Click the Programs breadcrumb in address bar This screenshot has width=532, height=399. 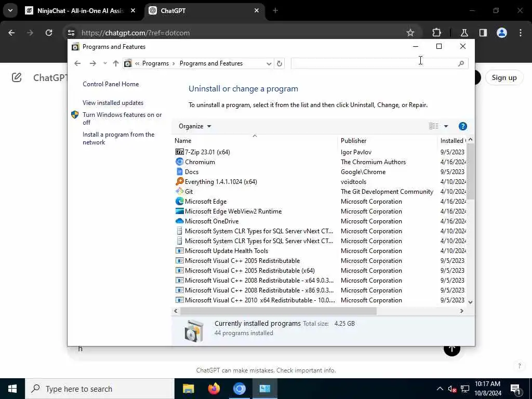(x=155, y=63)
